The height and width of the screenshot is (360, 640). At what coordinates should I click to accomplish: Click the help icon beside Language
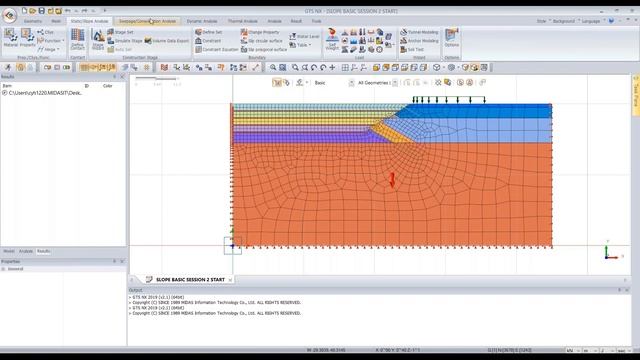[611, 21]
